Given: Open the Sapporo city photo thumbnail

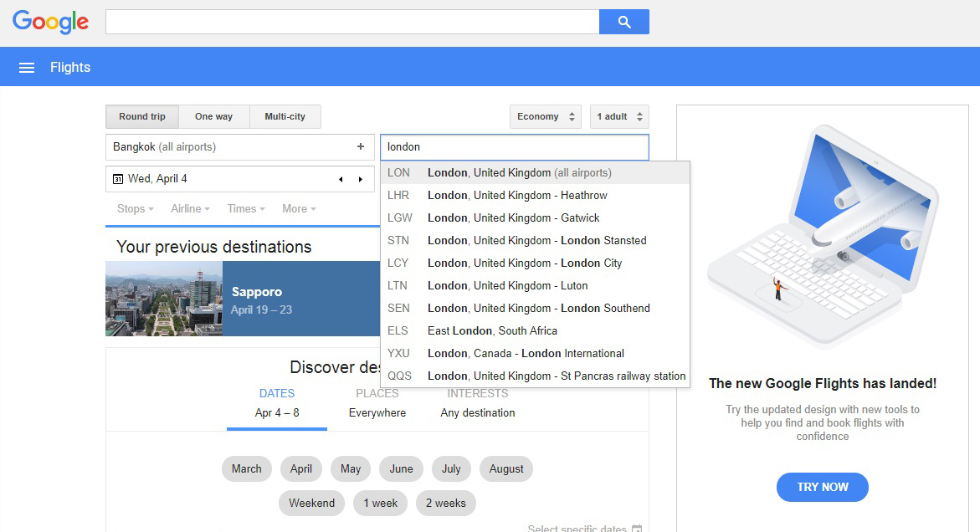Looking at the screenshot, I should [164, 299].
